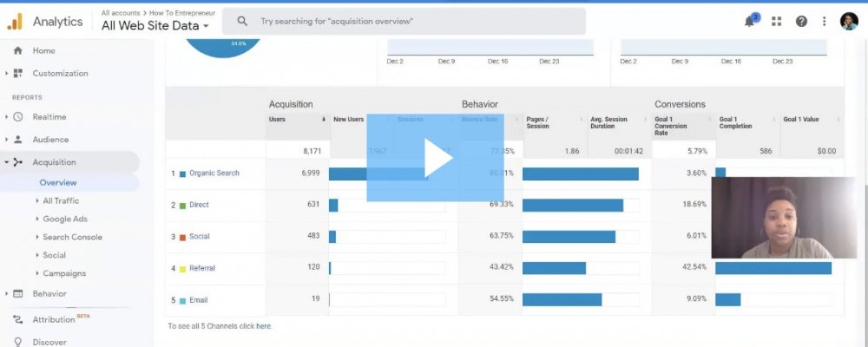Image resolution: width=868 pixels, height=347 pixels.
Task: Select Overview under Acquisition
Action: point(58,183)
